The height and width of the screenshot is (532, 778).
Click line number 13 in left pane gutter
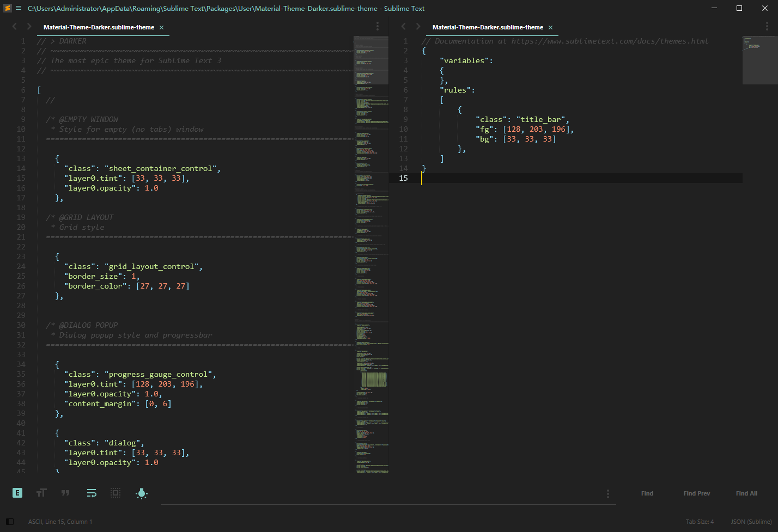coord(21,158)
